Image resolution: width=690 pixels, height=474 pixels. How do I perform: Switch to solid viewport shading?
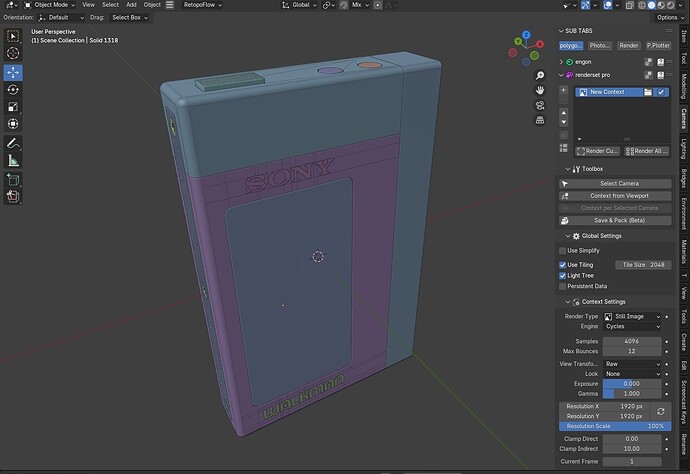(651, 5)
